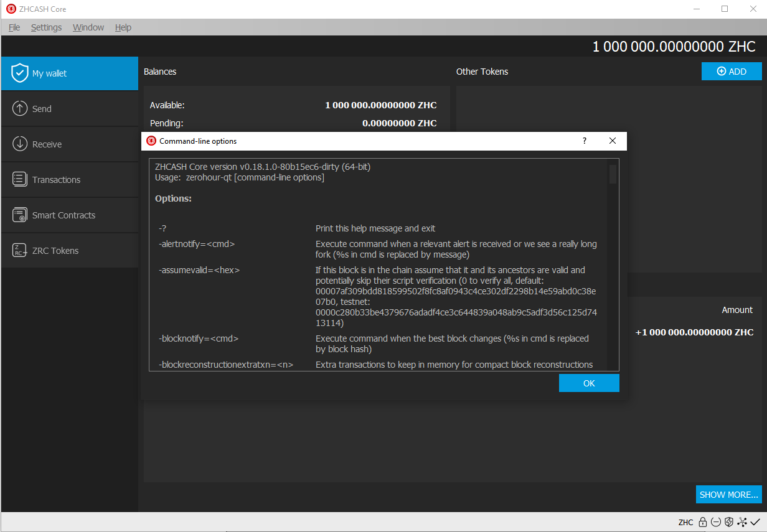Click the 'Print this help message and exit' text
Viewport: 767px width, 532px height.
(375, 228)
